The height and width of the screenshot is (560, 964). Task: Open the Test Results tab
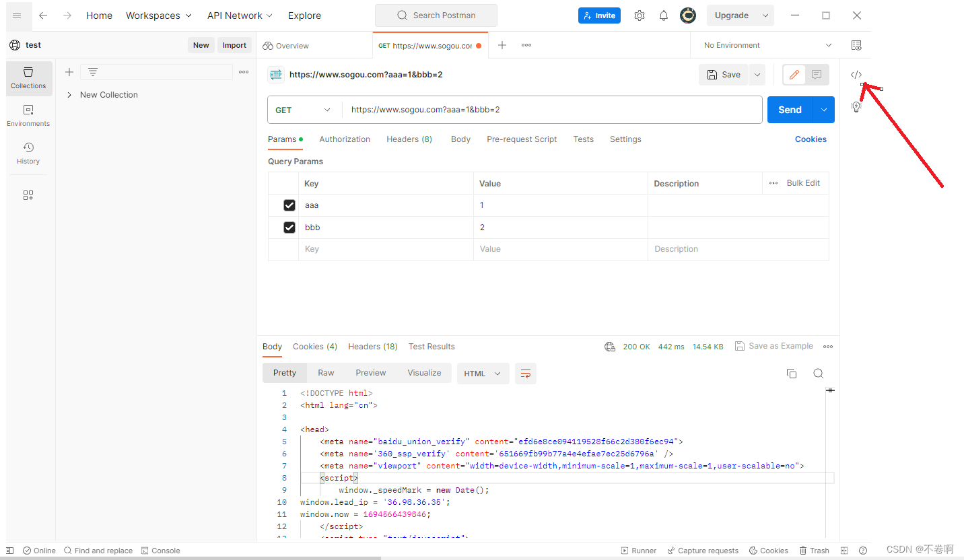pyautogui.click(x=432, y=347)
